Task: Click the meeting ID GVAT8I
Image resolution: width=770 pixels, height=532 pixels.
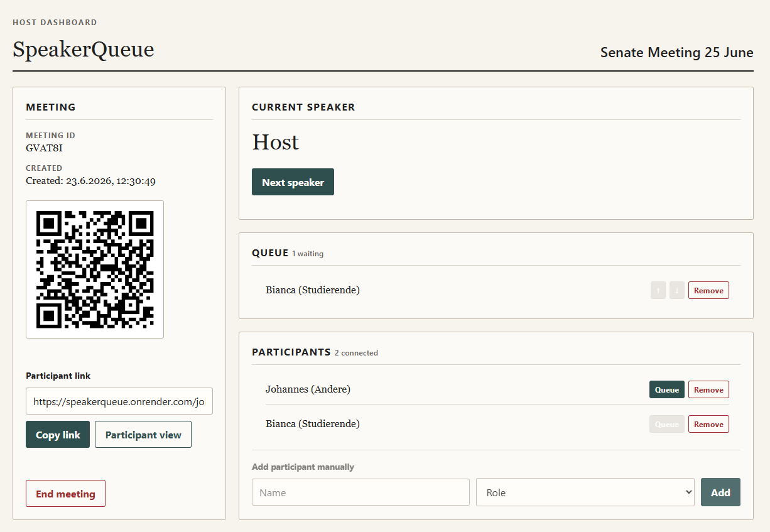Action: (x=44, y=148)
